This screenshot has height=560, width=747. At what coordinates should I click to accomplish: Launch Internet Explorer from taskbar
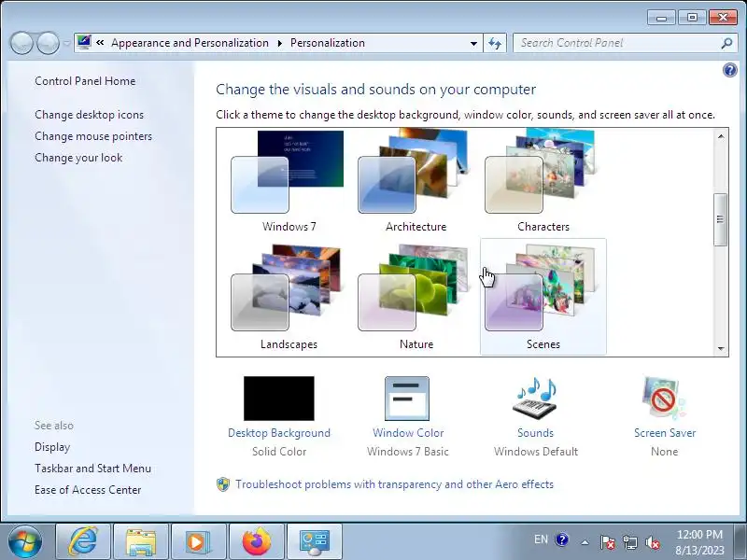83,541
